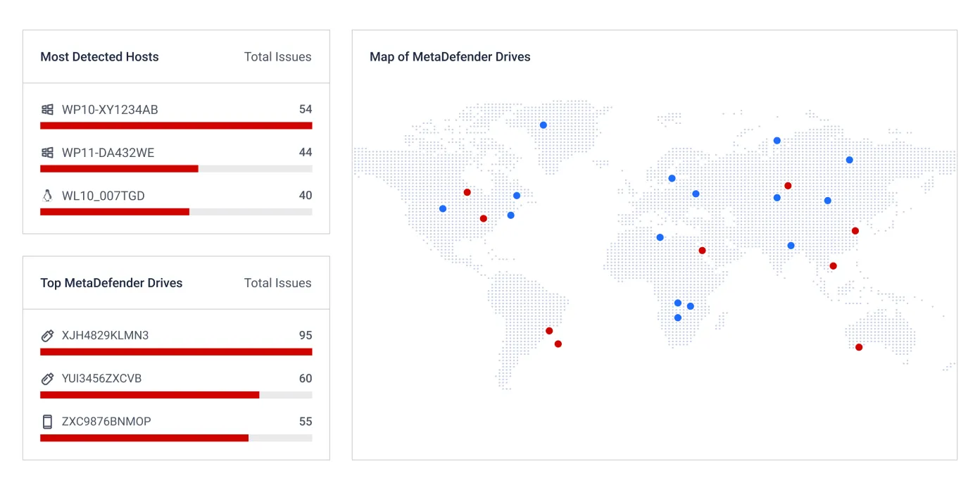The image size is (980, 490).
Task: Open host WL10_007TGD
Action: [103, 196]
